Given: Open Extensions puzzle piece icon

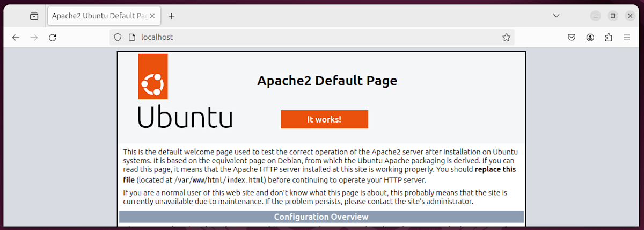Looking at the screenshot, I should (x=608, y=37).
